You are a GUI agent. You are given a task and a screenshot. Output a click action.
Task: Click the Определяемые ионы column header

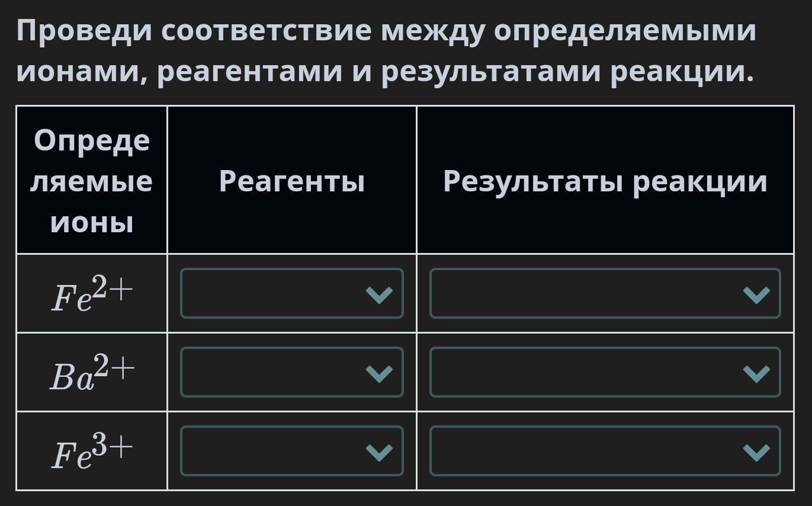[91, 181]
